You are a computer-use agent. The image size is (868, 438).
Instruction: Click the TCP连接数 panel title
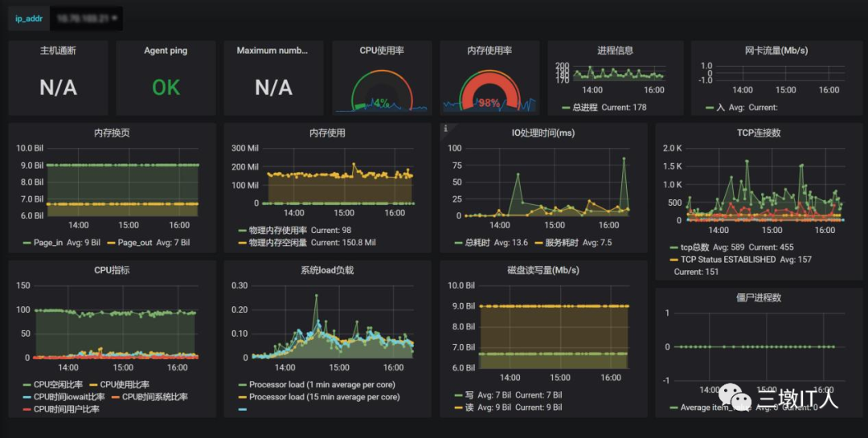tap(759, 133)
